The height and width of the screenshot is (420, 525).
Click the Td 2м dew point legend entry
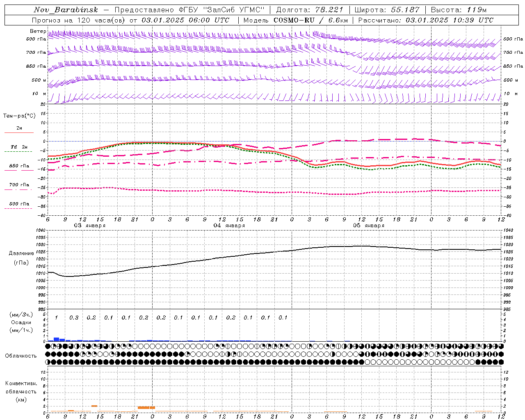19,147
